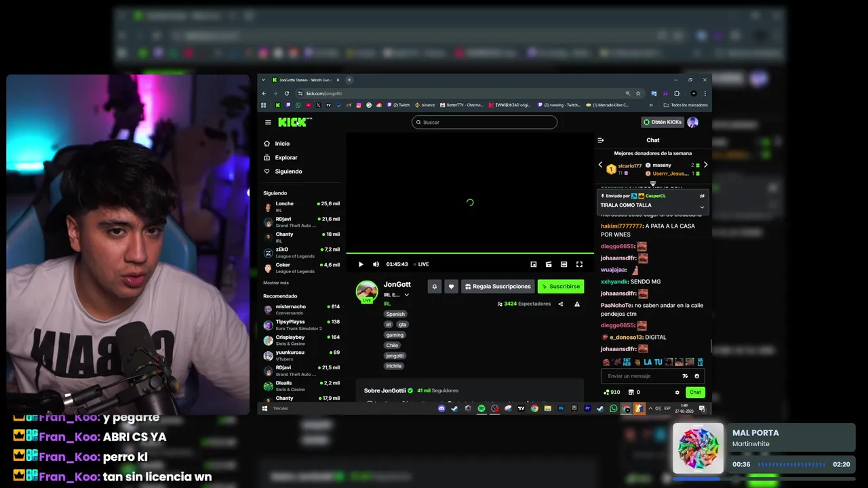868x488 pixels.
Task: Click the green Chat send button
Action: click(x=695, y=392)
